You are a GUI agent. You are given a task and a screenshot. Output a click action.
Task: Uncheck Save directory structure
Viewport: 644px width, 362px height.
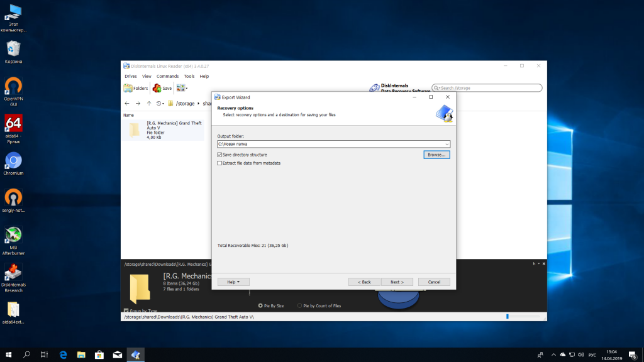219,155
